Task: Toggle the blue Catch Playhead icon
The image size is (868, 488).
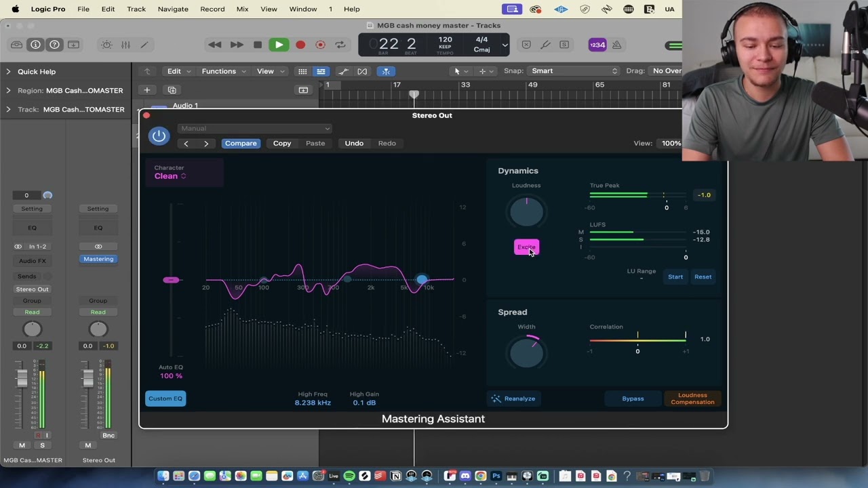Action: pyautogui.click(x=386, y=71)
